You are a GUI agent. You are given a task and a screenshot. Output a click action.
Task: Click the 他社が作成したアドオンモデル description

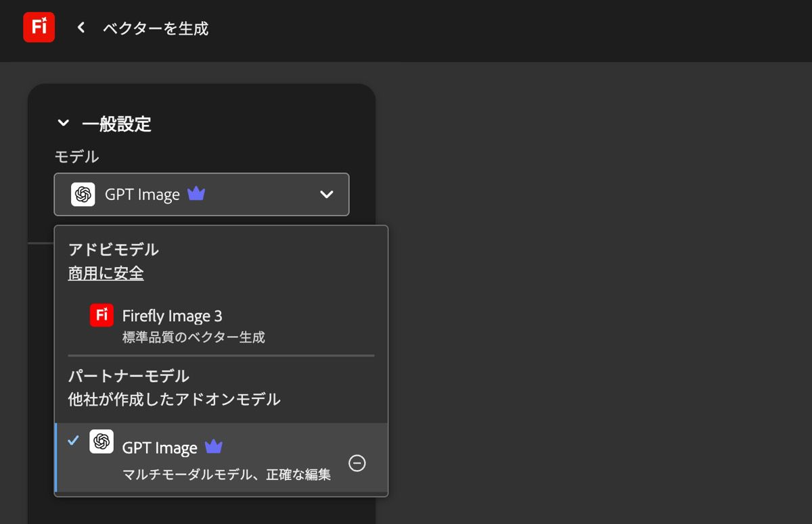pyautogui.click(x=174, y=399)
